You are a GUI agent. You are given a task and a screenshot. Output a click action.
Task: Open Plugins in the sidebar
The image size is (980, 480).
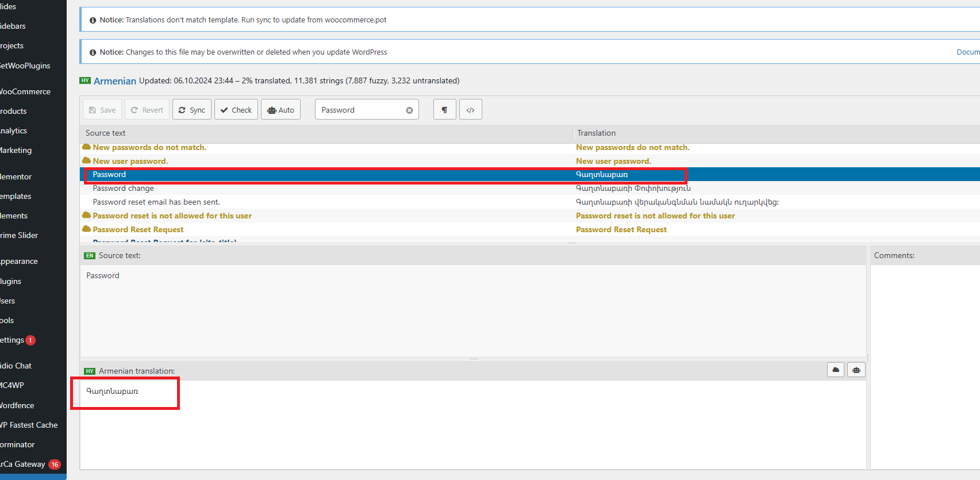click(11, 281)
